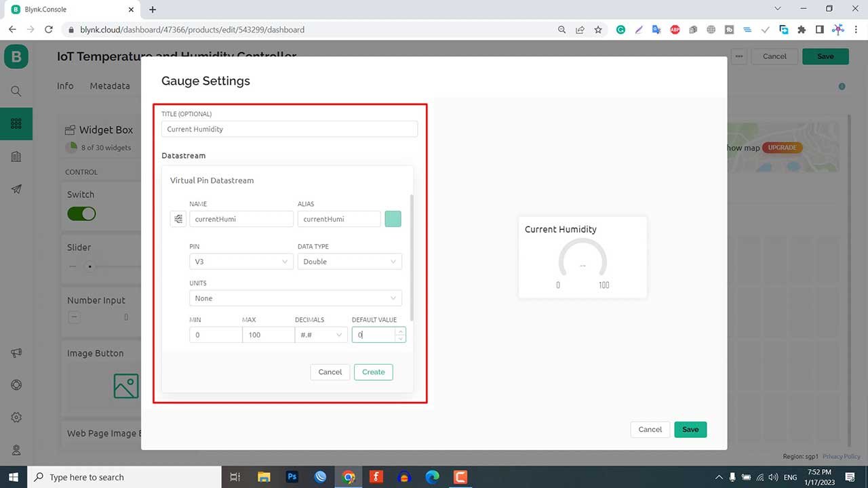Open Automations via the paper plane icon
The width and height of the screenshot is (868, 488).
tap(16, 189)
